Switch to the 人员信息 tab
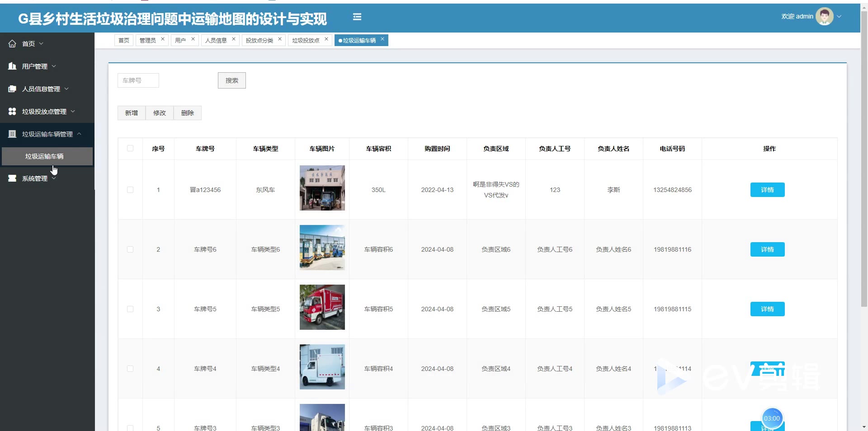Image resolution: width=868 pixels, height=431 pixels. coord(216,41)
